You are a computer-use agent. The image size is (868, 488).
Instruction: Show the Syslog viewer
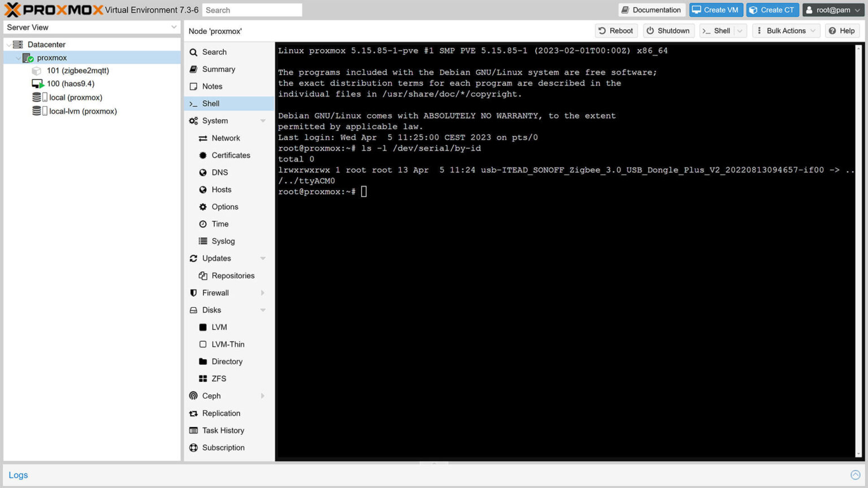coord(223,241)
